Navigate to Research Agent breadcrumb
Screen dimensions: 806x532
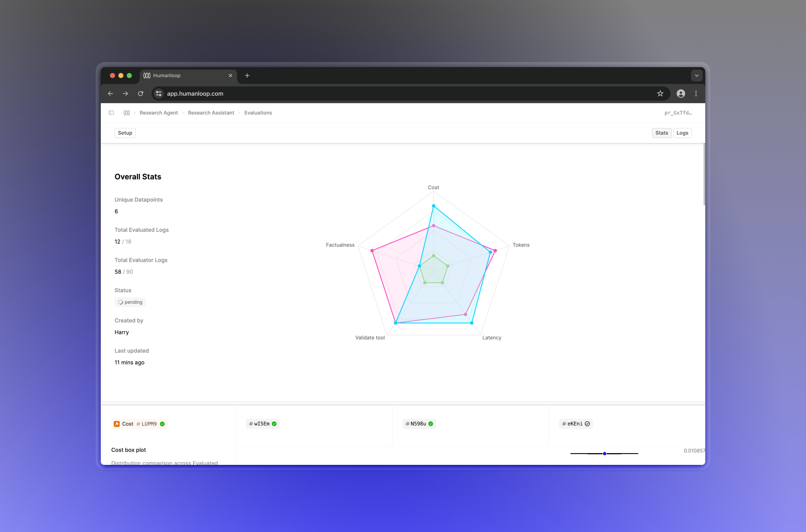159,113
